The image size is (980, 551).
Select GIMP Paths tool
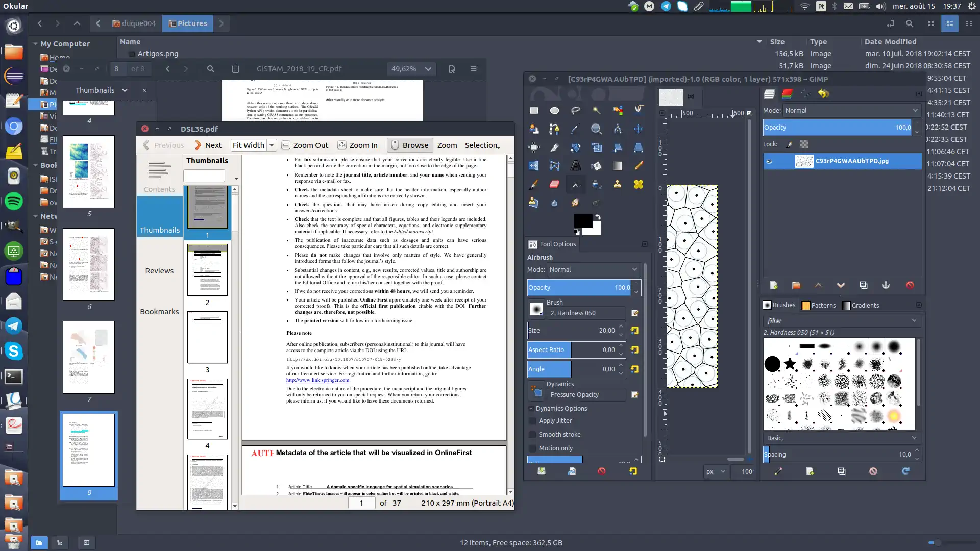click(x=554, y=129)
